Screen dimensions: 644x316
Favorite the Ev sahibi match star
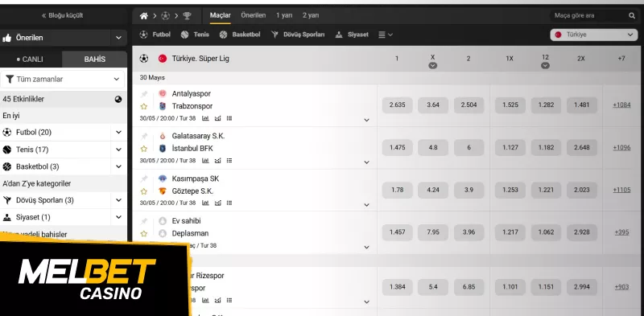point(144,233)
